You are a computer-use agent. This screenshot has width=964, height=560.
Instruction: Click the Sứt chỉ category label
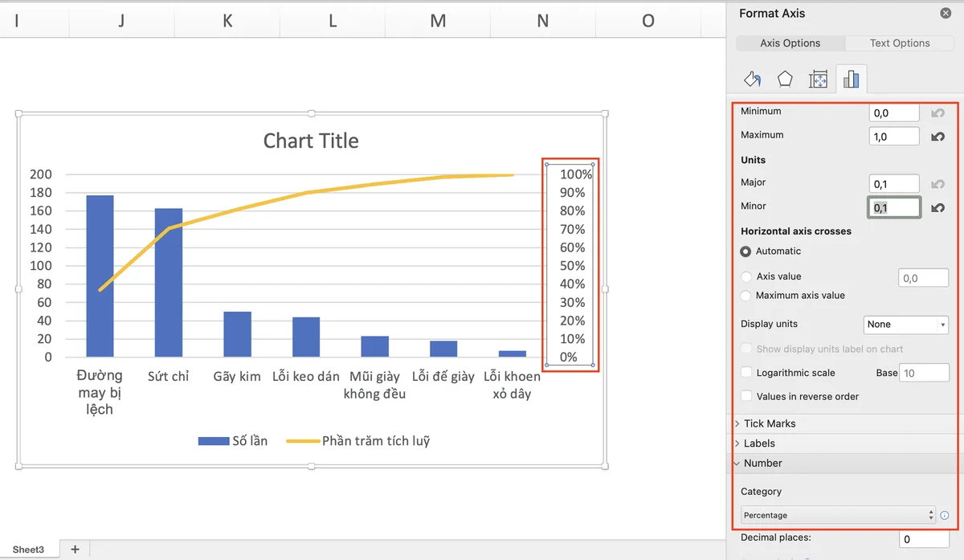[x=169, y=376]
